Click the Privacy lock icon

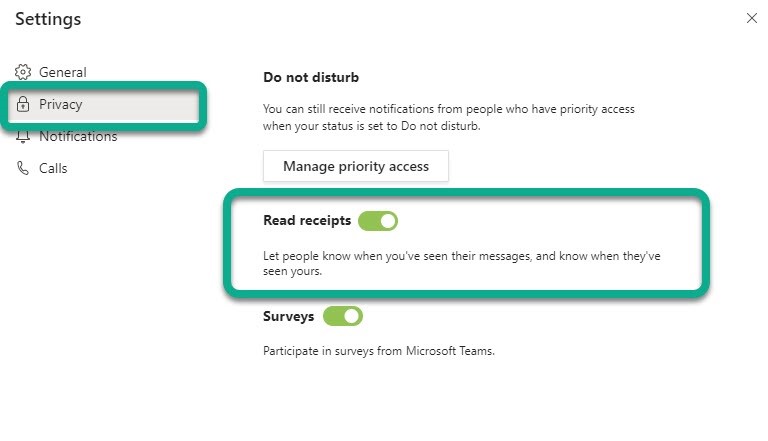(x=23, y=104)
